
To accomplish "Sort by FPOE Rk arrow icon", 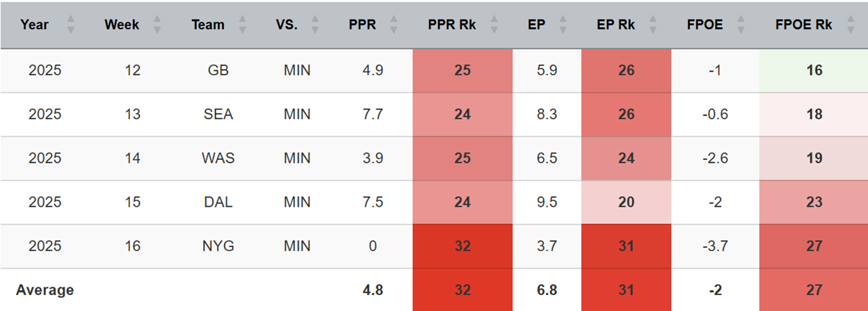I will click(x=851, y=25).
